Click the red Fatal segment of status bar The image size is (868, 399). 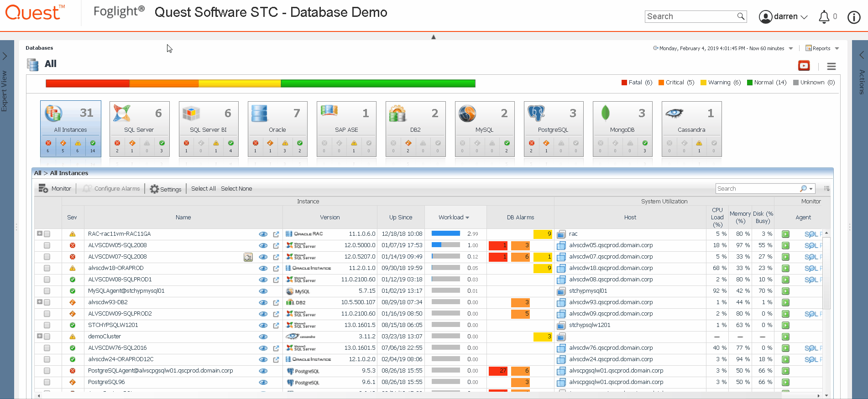point(88,83)
